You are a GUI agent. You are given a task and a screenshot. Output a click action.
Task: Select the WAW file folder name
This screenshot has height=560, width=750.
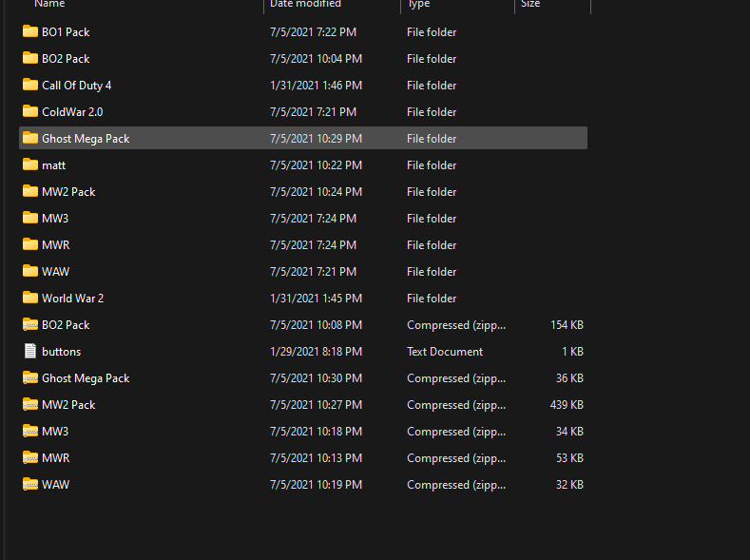coord(55,272)
